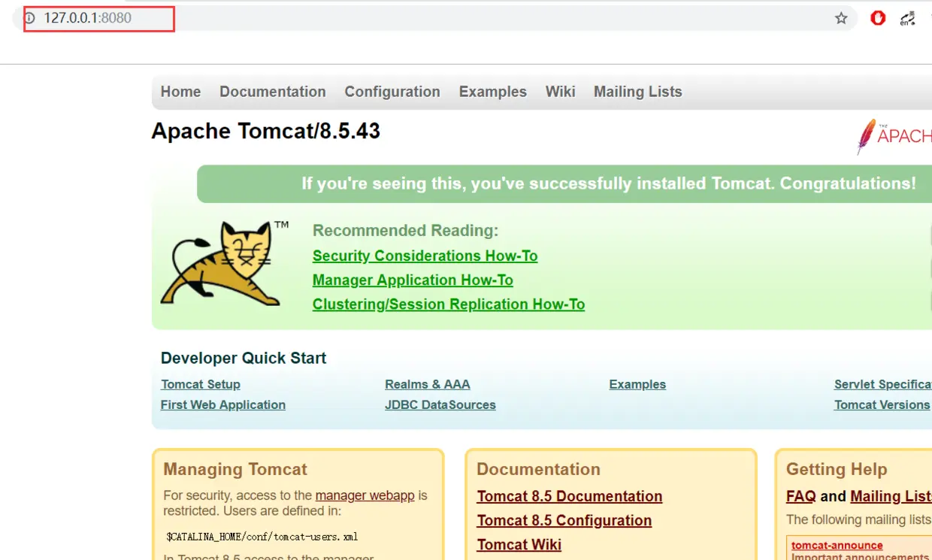Open the Examples navigation item in top bar
This screenshot has height=560, width=932.
tap(493, 92)
